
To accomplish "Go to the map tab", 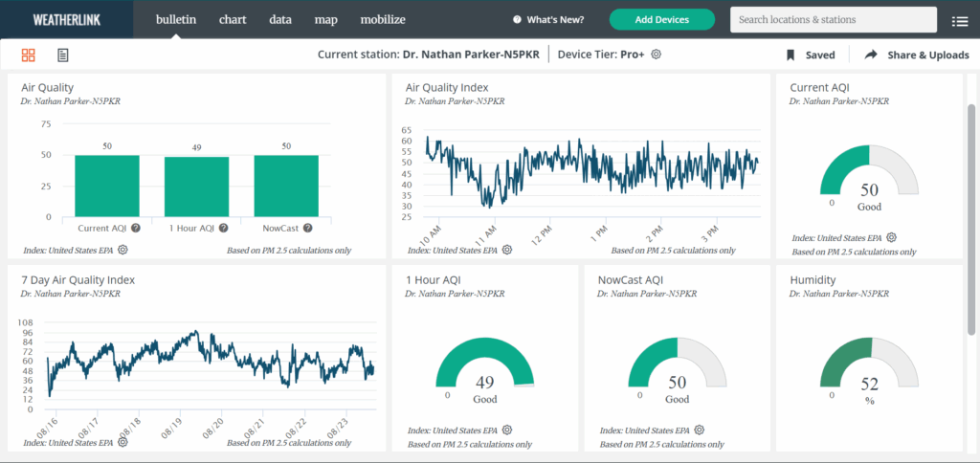I will click(325, 19).
